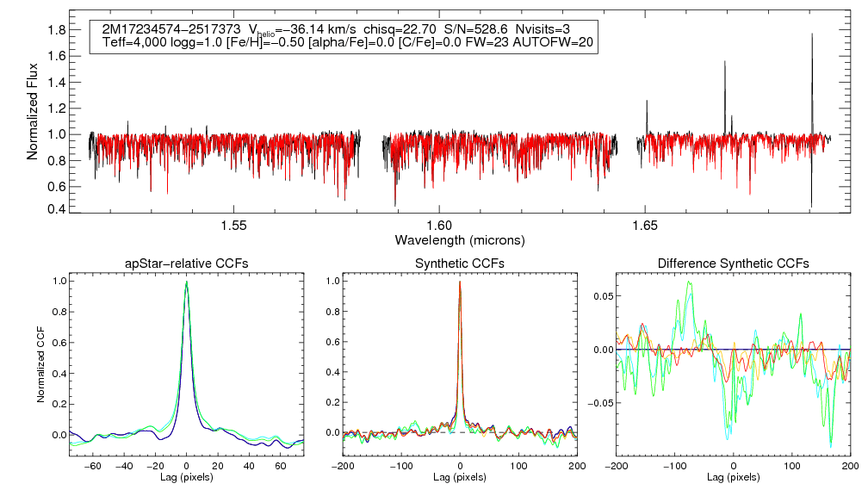Click the 1.8 tick on the flux axis
The width and height of the screenshot is (868, 496).
pos(59,30)
